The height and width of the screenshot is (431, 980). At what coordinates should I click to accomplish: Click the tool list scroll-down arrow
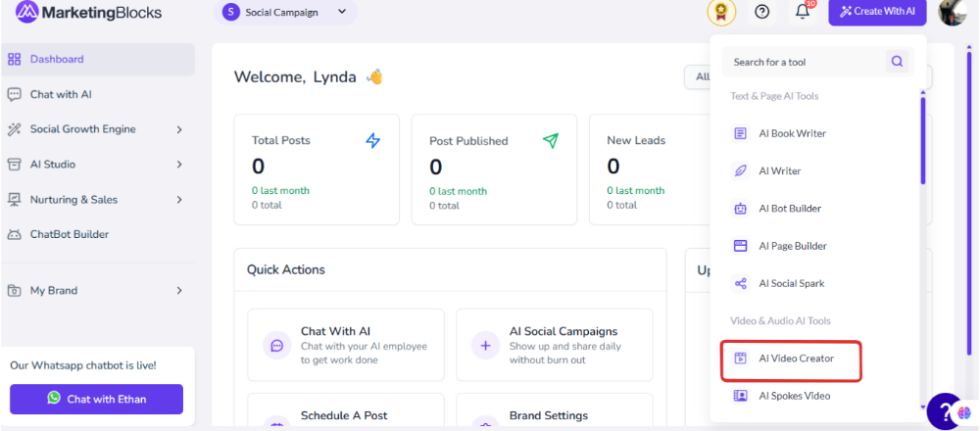click(x=923, y=407)
